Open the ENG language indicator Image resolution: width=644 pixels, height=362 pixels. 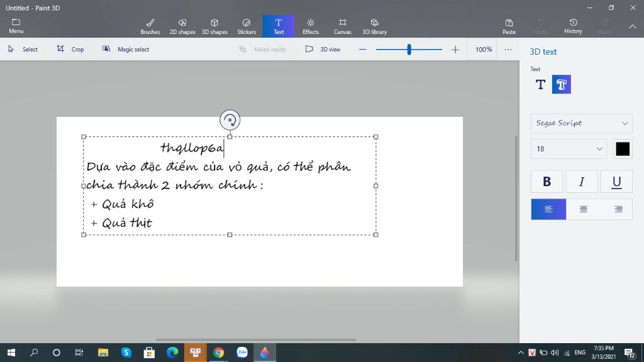pyautogui.click(x=580, y=353)
